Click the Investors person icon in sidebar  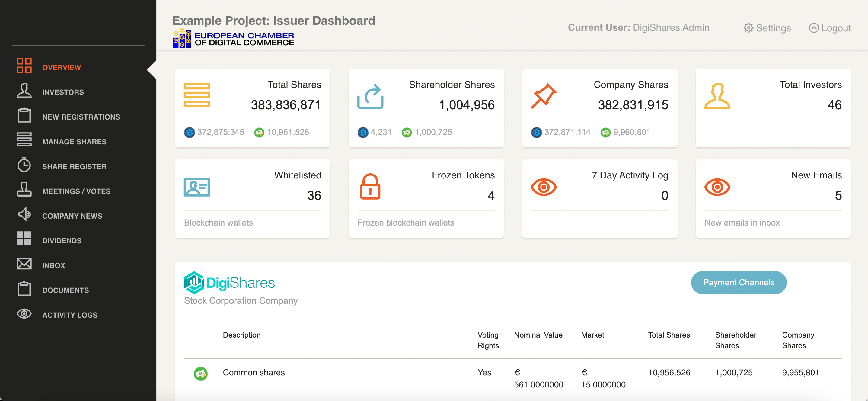[x=24, y=90]
